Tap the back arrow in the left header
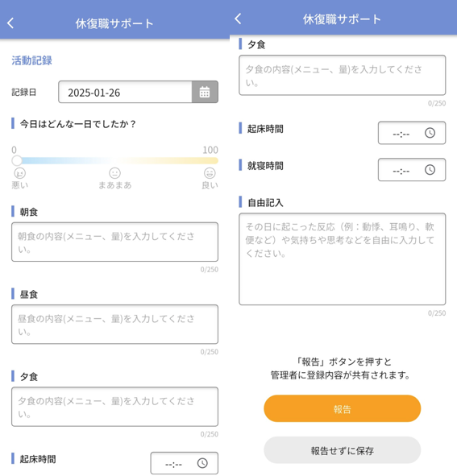The width and height of the screenshot is (457, 476). point(10,23)
